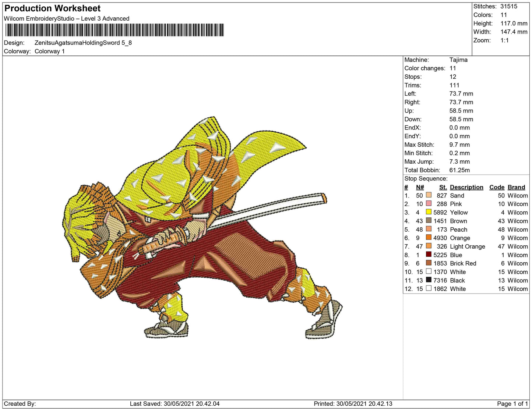Select the 'Brick Red' description text
This screenshot has width=532, height=409.
(463, 263)
